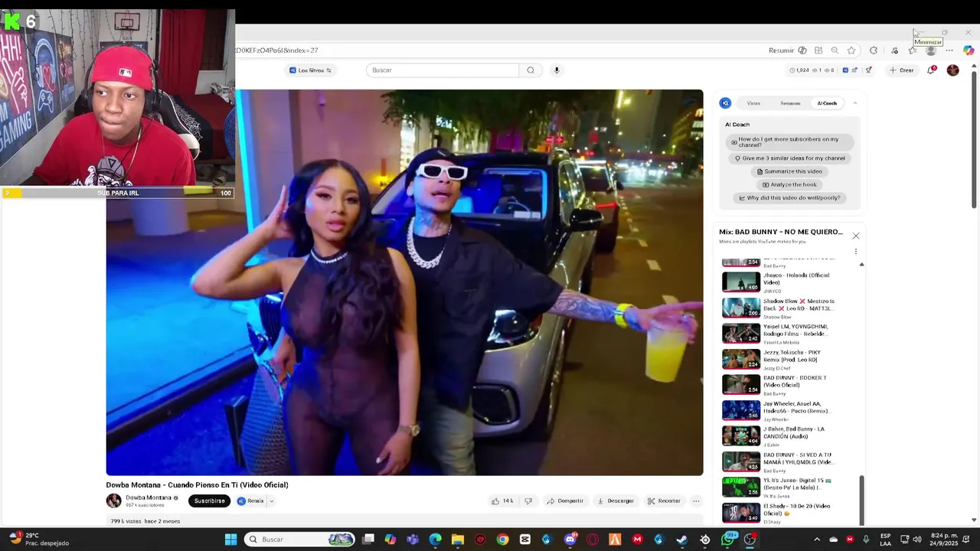Click the vidIQ logo in AI Coach panel
This screenshot has height=551, width=980.
[725, 103]
